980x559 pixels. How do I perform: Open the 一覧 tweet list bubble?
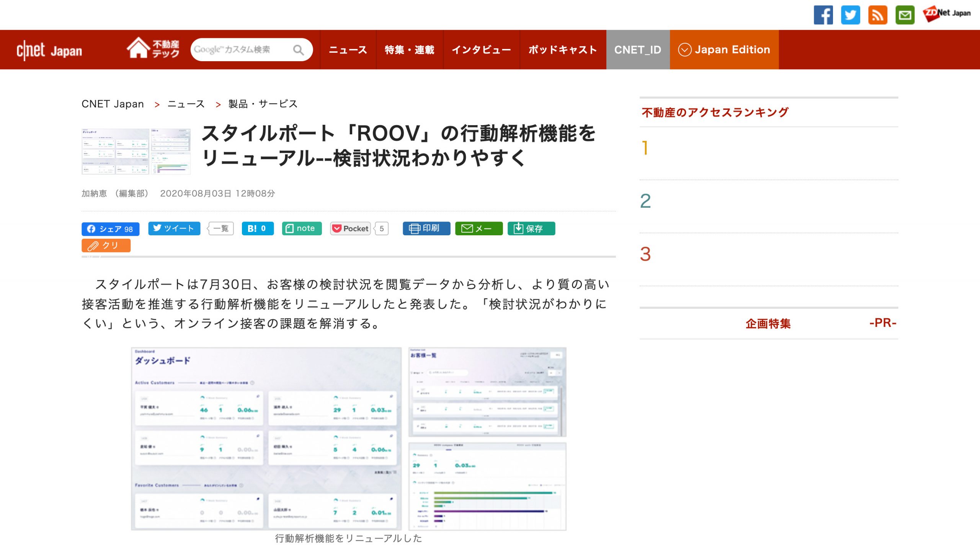(220, 228)
